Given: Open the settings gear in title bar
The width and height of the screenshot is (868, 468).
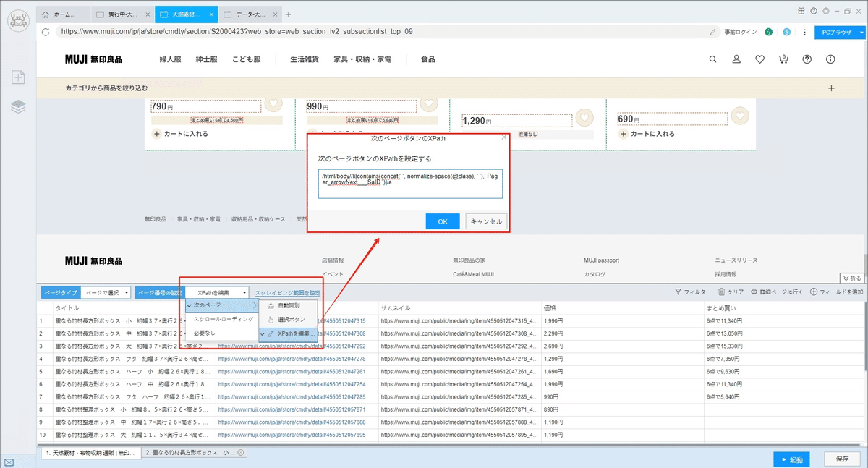Looking at the screenshot, I should coord(825,11).
